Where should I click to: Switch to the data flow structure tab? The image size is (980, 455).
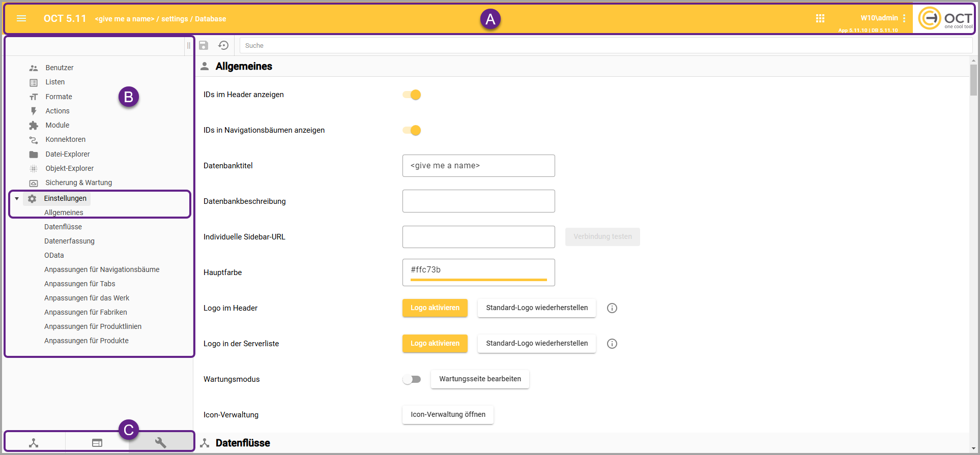(x=34, y=443)
